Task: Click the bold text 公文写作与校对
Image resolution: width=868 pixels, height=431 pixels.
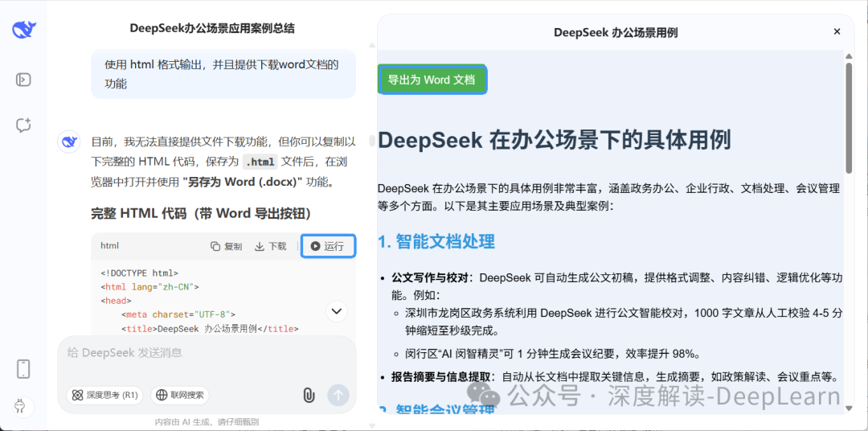Action: [430, 277]
